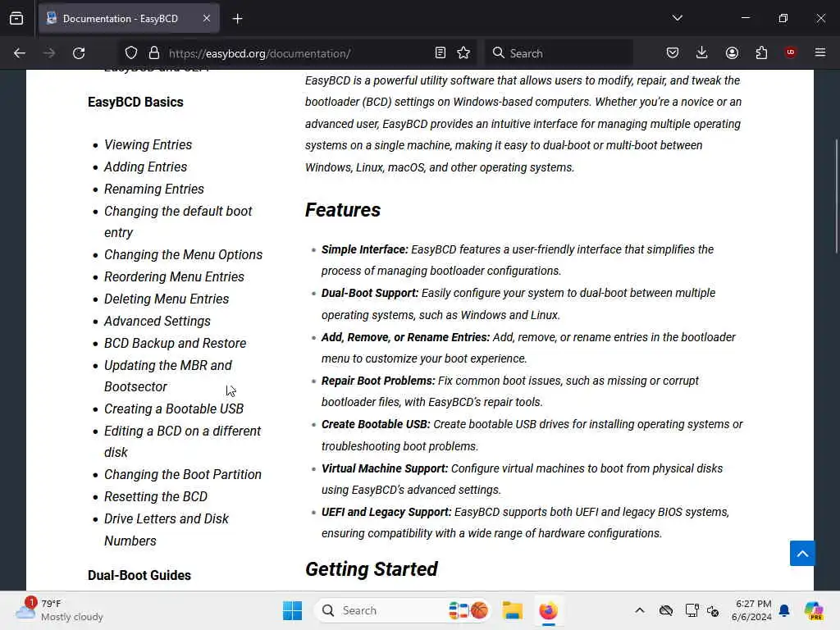
Task: Bookmark this page with the star icon
Action: point(464,53)
